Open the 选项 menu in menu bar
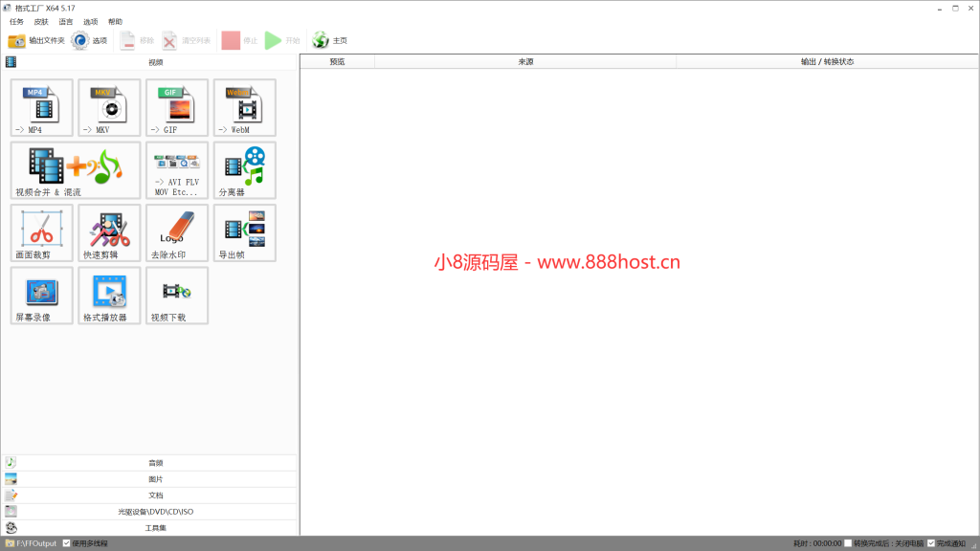The height and width of the screenshot is (551, 980). tap(91, 22)
